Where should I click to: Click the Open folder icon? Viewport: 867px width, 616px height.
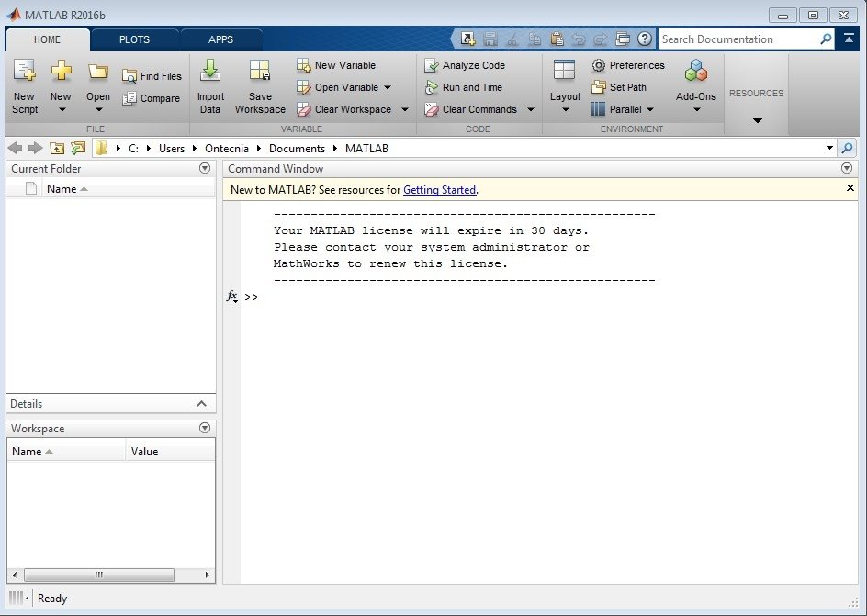[x=98, y=71]
